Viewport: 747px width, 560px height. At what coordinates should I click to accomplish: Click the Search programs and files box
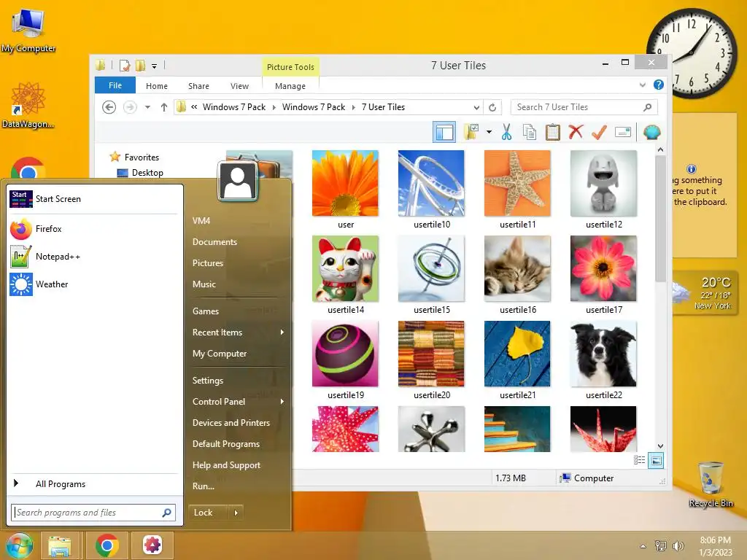(x=93, y=513)
